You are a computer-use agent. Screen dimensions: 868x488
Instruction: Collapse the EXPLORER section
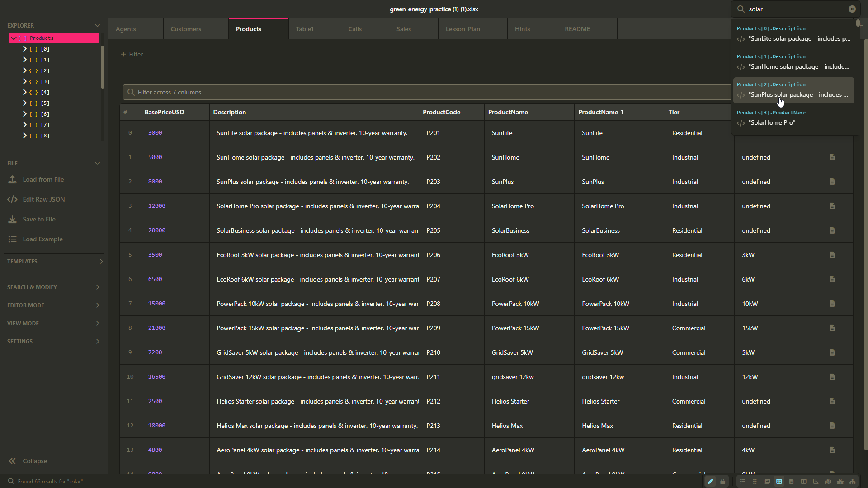[x=98, y=25]
